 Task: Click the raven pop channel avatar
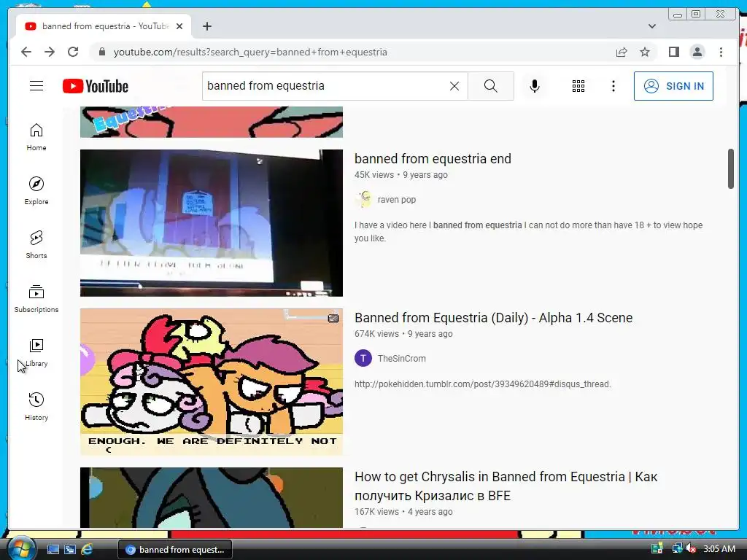point(363,200)
